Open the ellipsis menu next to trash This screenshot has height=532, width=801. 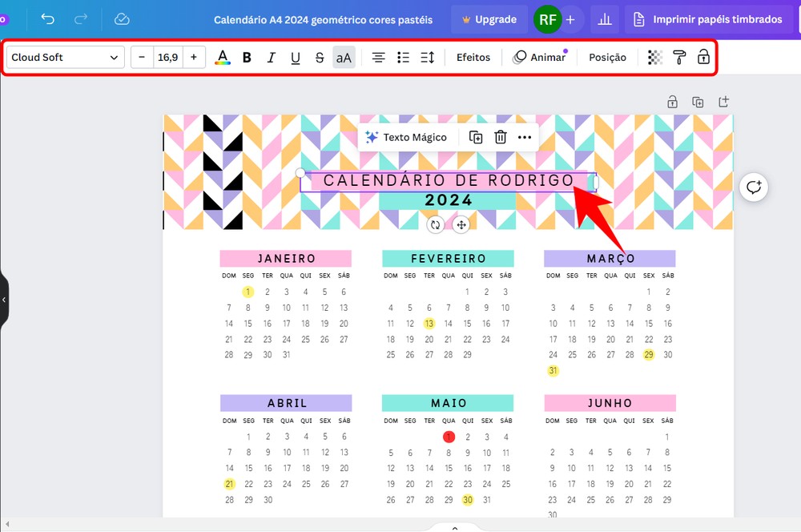(x=525, y=137)
